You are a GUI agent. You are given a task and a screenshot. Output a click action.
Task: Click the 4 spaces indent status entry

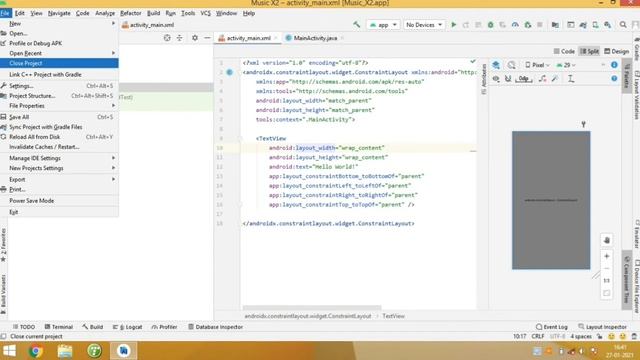[581, 336]
